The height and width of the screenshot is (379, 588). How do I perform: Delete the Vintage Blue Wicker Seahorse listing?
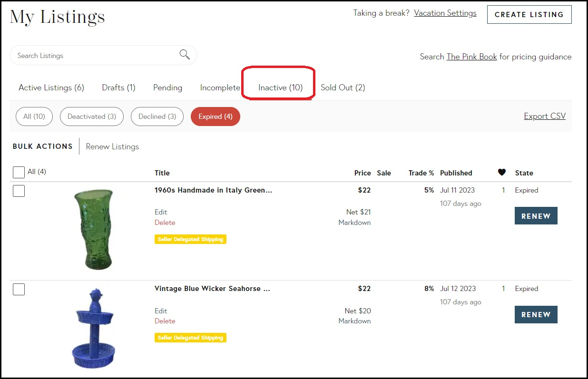(165, 321)
